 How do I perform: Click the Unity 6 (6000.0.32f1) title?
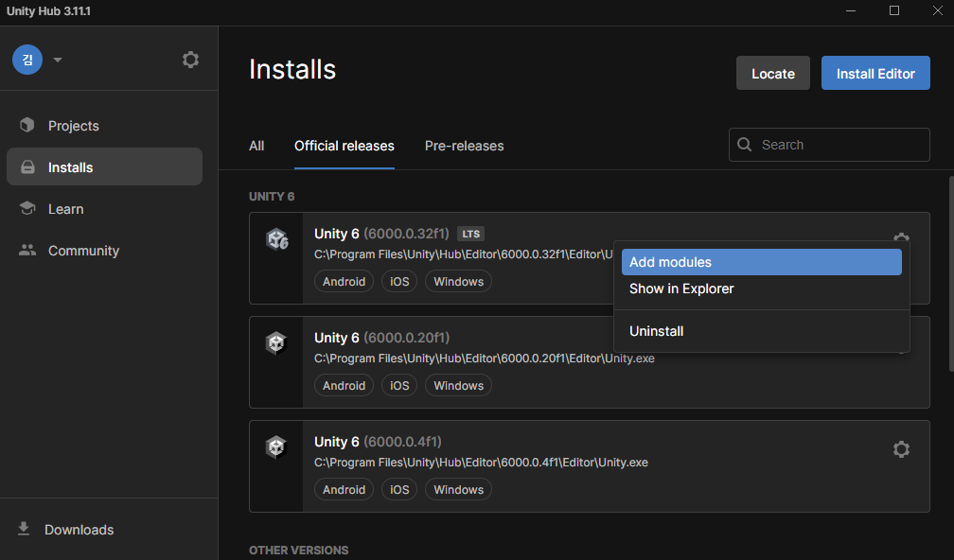[381, 234]
